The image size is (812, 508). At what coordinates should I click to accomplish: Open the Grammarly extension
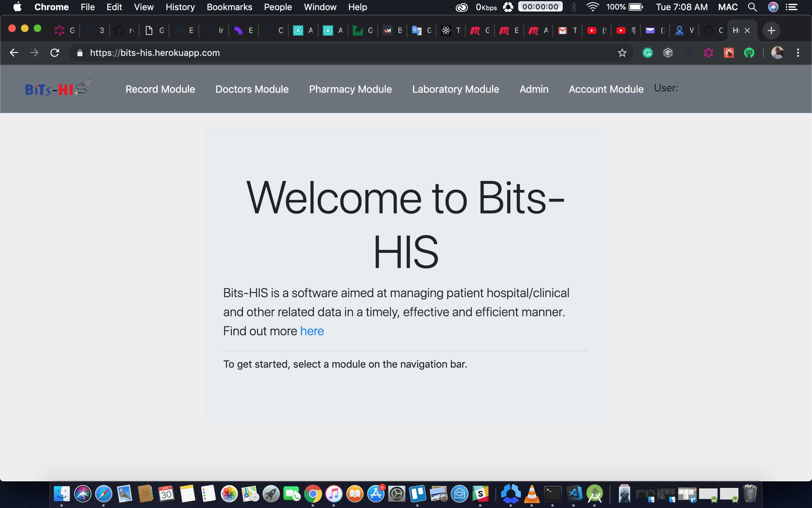tap(647, 53)
